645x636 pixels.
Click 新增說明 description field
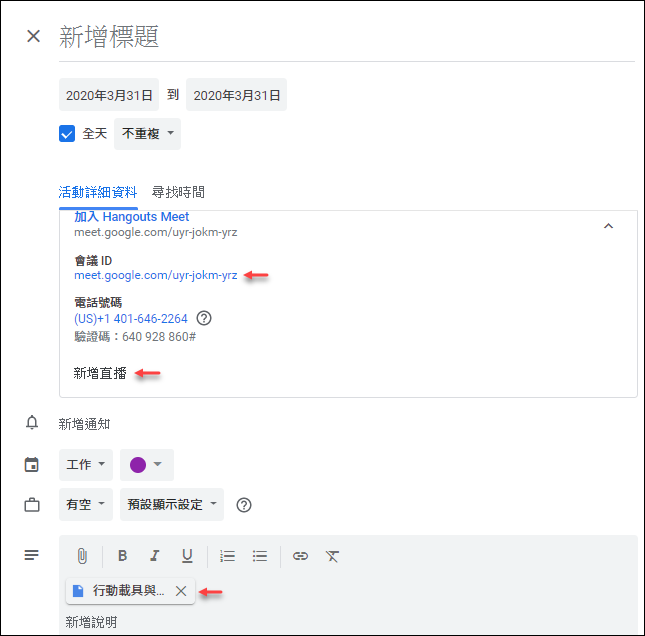click(91, 622)
